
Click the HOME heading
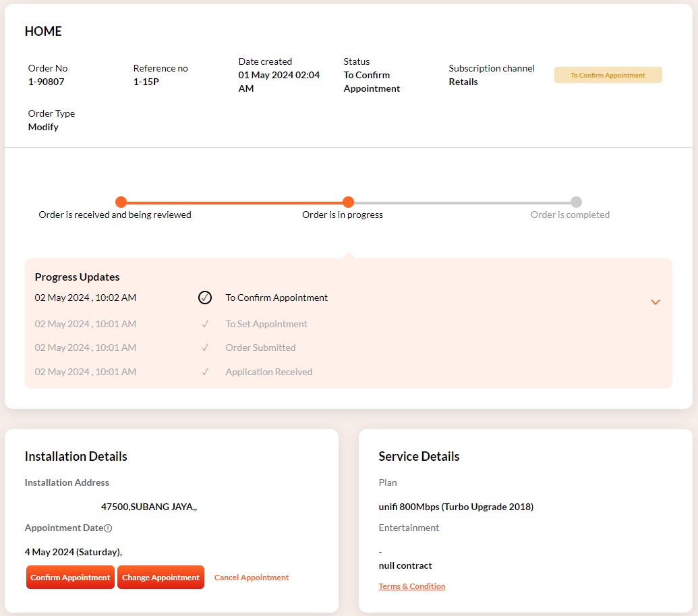(43, 32)
